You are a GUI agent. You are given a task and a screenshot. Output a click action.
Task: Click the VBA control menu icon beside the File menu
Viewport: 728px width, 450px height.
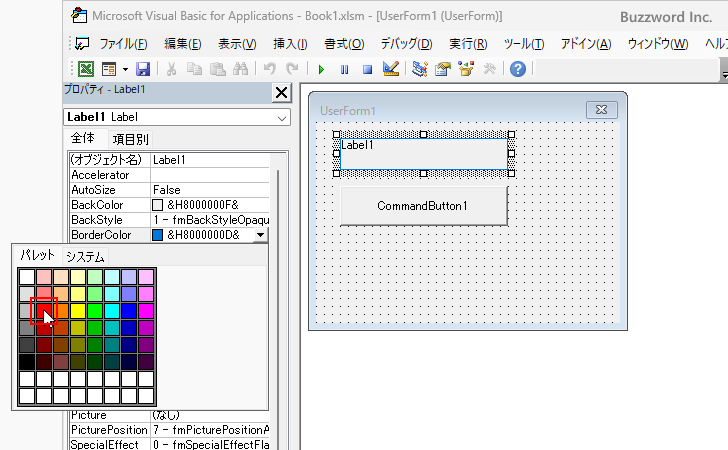coord(82,43)
